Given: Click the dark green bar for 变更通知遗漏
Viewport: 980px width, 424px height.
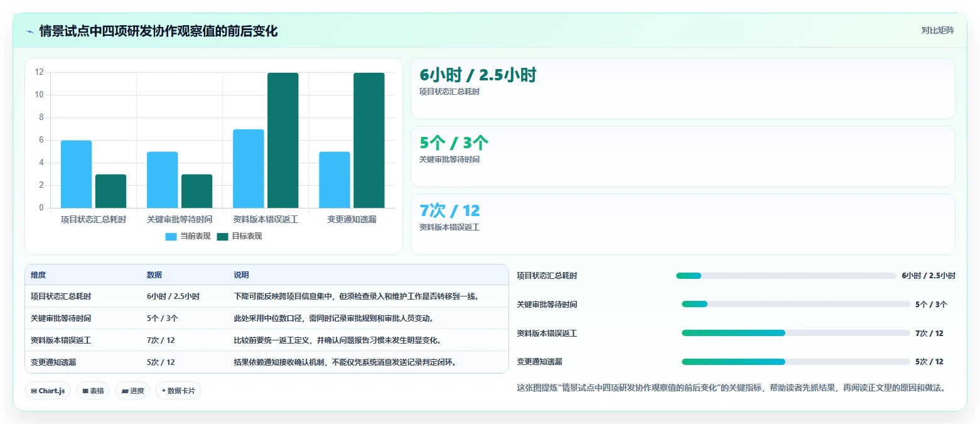Looking at the screenshot, I should [369, 140].
